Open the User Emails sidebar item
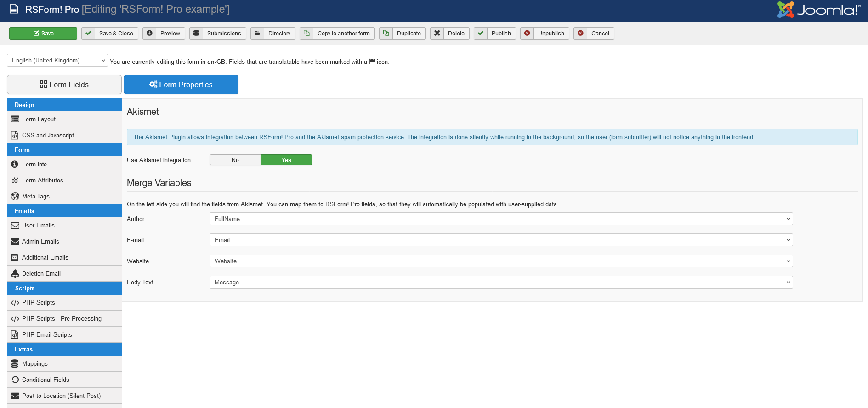This screenshot has width=868, height=408. 64,225
